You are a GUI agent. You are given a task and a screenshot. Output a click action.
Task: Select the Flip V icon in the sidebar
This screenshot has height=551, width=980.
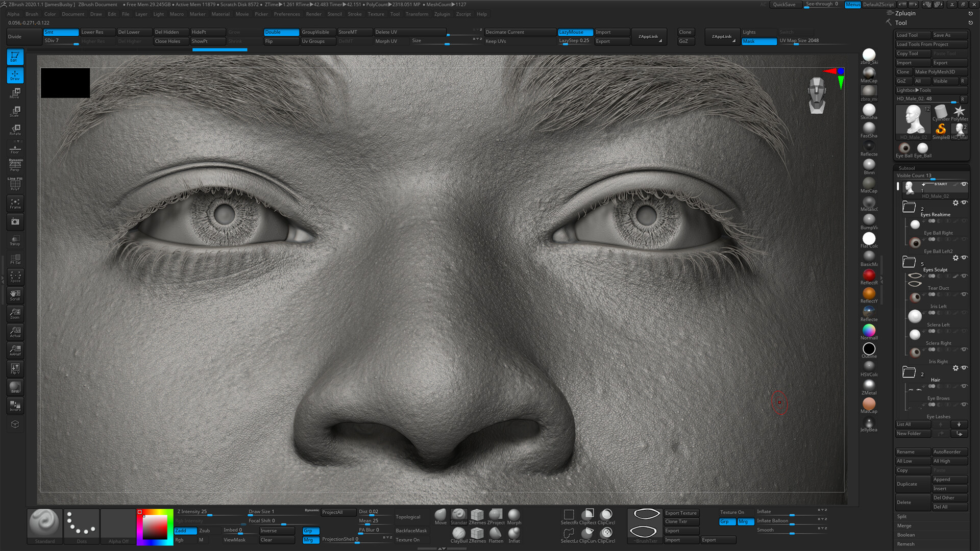click(15, 368)
